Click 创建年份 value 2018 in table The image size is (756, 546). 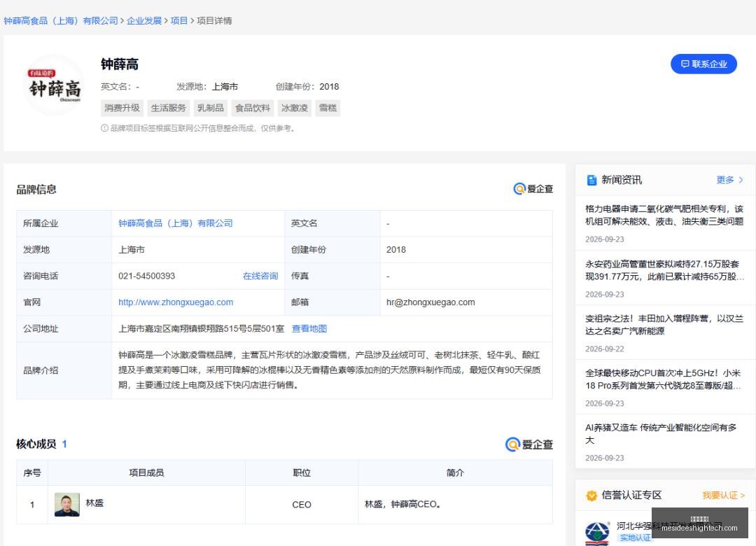[x=395, y=250]
